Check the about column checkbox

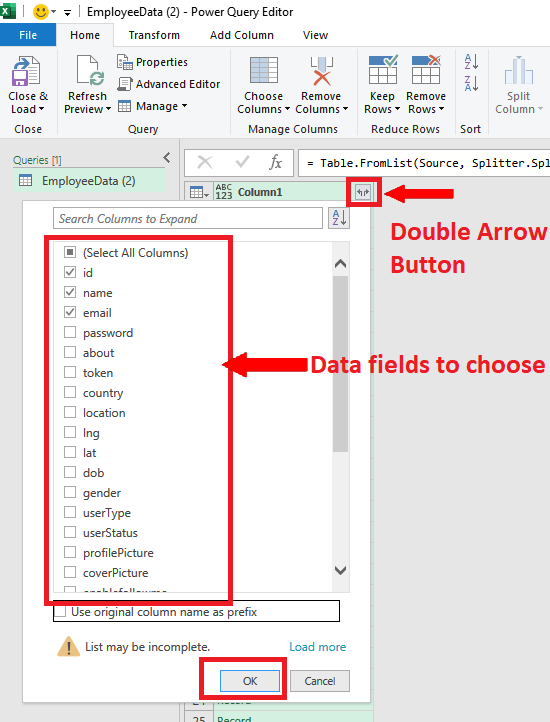pyautogui.click(x=70, y=352)
